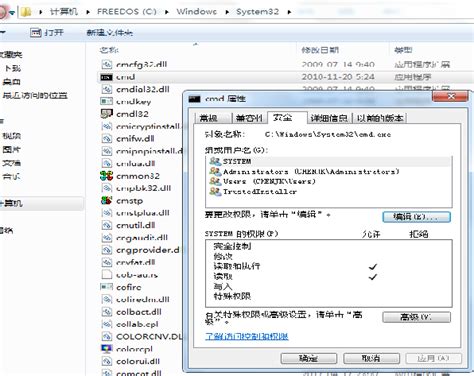474x376 pixels.
Task: Click the collab.cpl file icon
Action: 106,324
